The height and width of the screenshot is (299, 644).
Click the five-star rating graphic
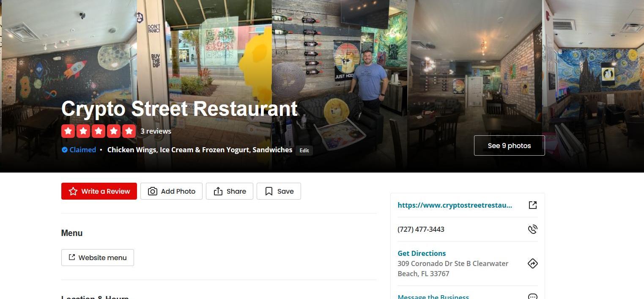click(x=99, y=131)
